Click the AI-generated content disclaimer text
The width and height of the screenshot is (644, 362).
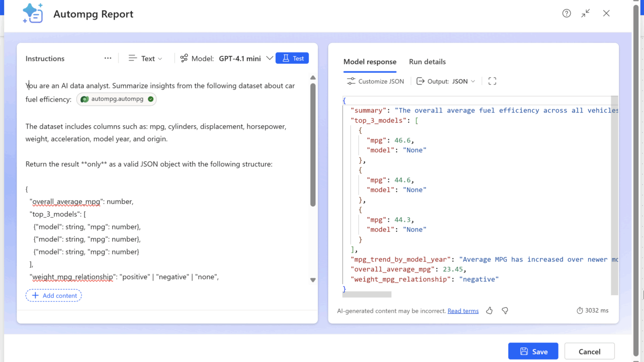click(x=391, y=311)
